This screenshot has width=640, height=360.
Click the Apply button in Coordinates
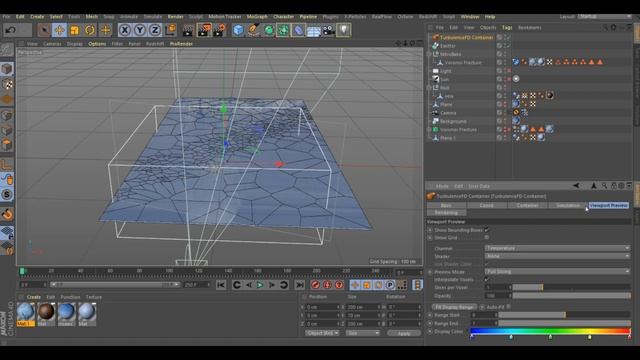[x=404, y=333]
